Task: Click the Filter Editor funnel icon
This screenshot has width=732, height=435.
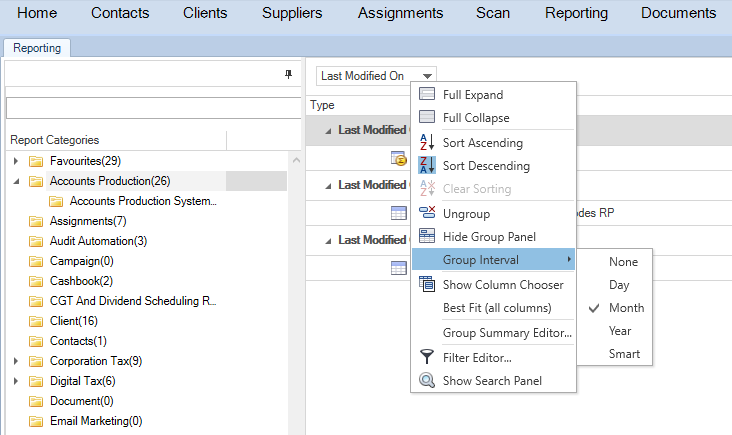Action: (x=427, y=357)
